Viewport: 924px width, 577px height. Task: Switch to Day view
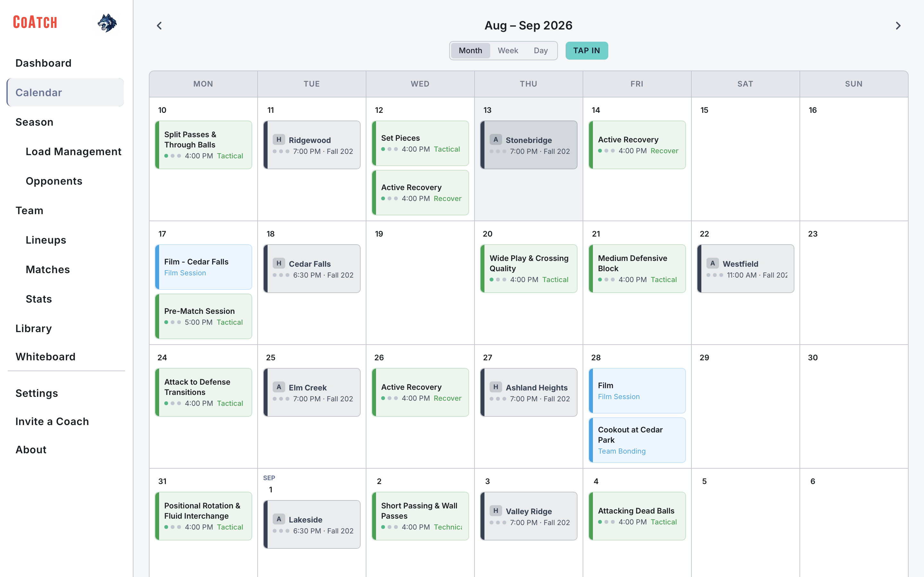coord(541,50)
